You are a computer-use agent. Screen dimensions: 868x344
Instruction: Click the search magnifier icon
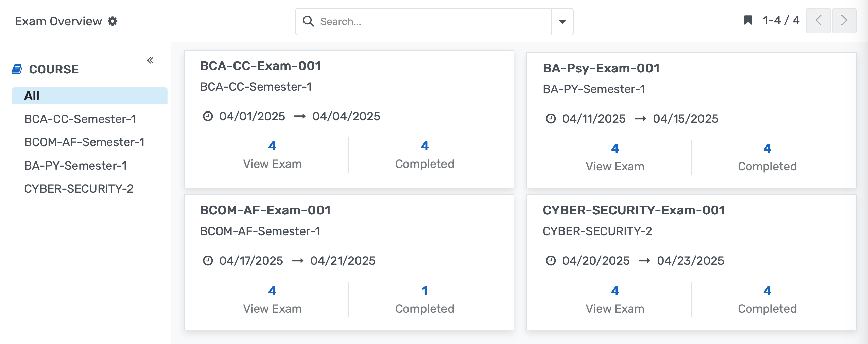point(309,21)
